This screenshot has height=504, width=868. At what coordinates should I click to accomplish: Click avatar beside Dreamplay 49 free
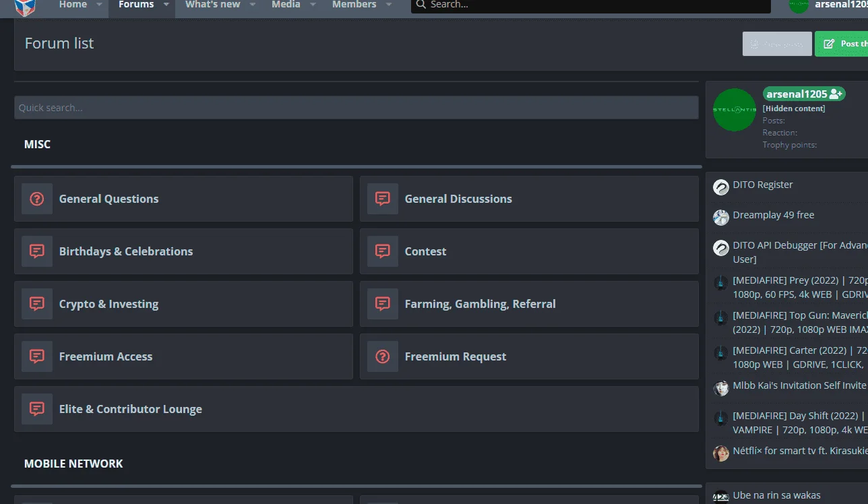pyautogui.click(x=721, y=217)
